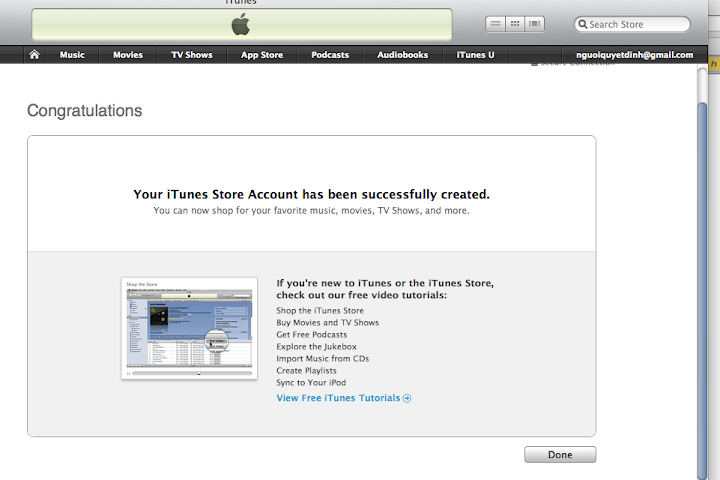This screenshot has height=480, width=720.
Task: Click 'Your iTunes Store Account has been successfully created.'
Action: click(311, 194)
